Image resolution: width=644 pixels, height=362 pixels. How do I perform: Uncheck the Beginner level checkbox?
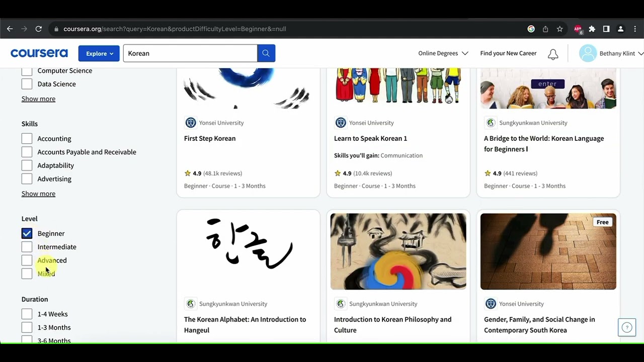(x=27, y=233)
